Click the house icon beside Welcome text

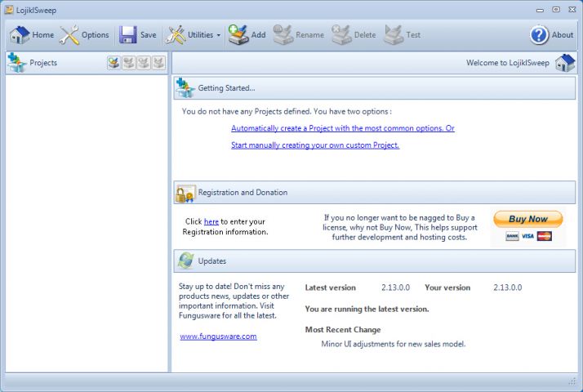(x=564, y=63)
